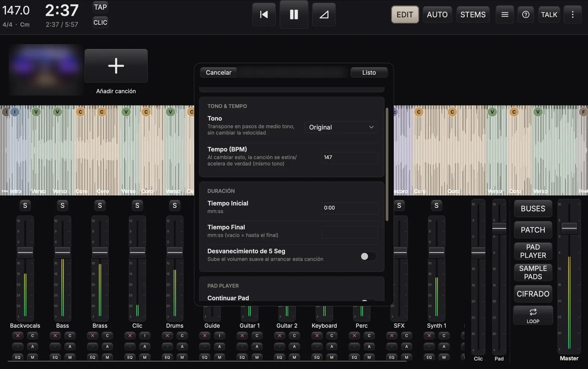Switch to AUTO mode
The height and width of the screenshot is (369, 588).
click(437, 15)
